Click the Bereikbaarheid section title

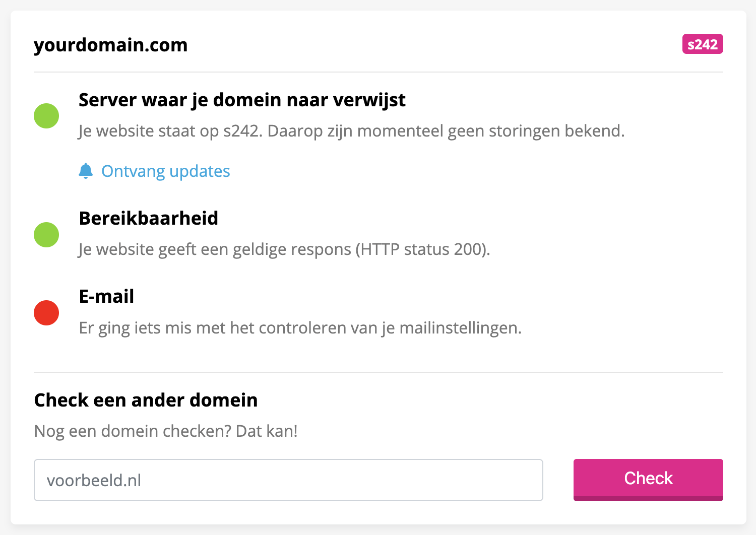(x=148, y=218)
